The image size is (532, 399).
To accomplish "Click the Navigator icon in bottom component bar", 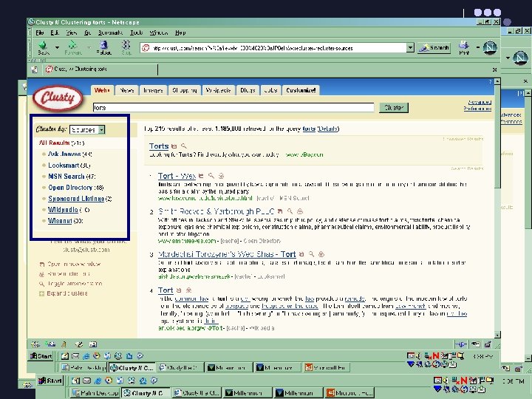I will [35, 344].
